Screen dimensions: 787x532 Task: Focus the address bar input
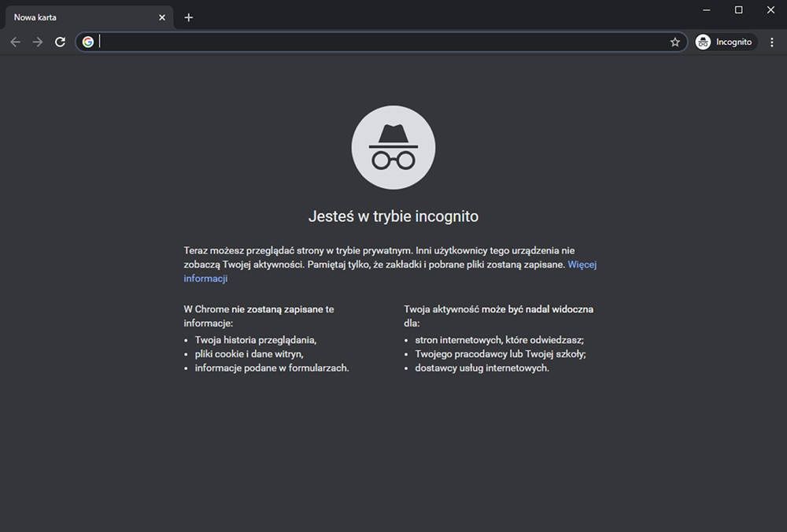coord(382,42)
